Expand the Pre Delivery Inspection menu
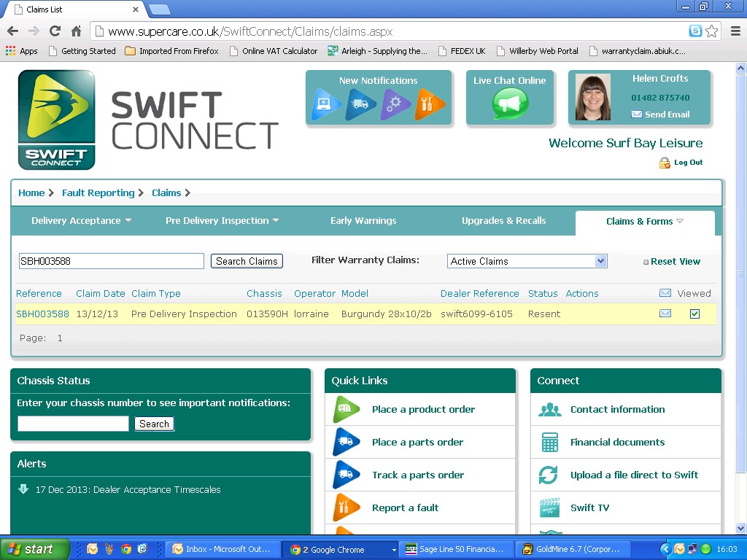 [222, 221]
